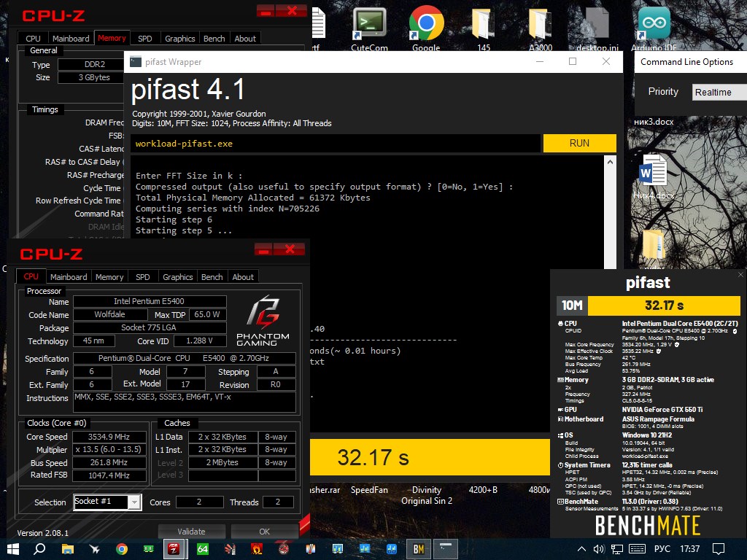Viewport: 747px width, 560px height.
Task: Click the Windows Start button
Action: (x=13, y=549)
